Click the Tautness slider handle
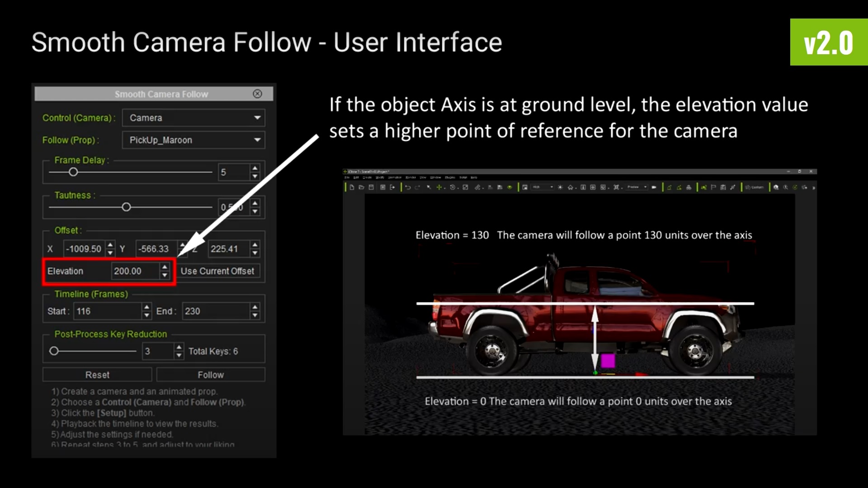The width and height of the screenshot is (868, 488). (126, 207)
